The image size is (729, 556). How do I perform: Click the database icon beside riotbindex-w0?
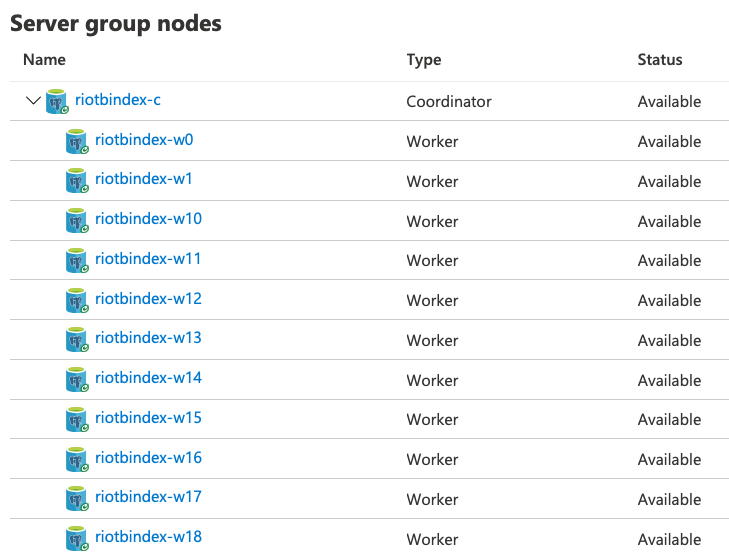click(77, 141)
